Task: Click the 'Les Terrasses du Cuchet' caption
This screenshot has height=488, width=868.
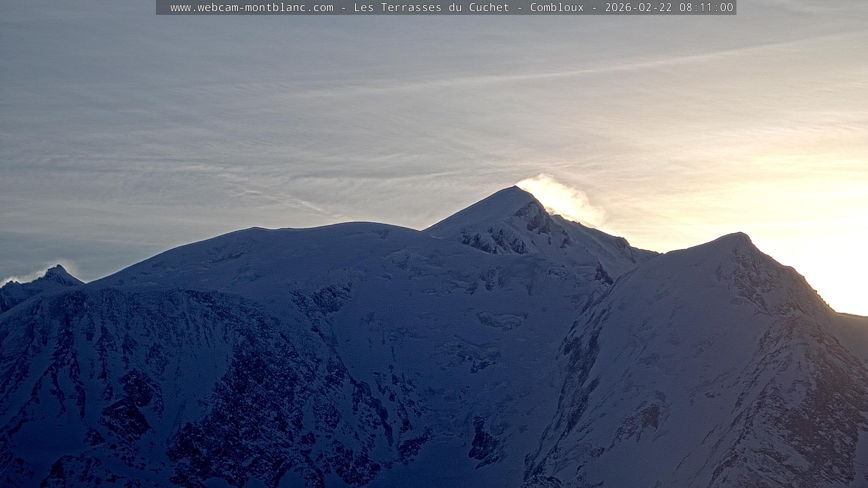Action: pos(431,7)
